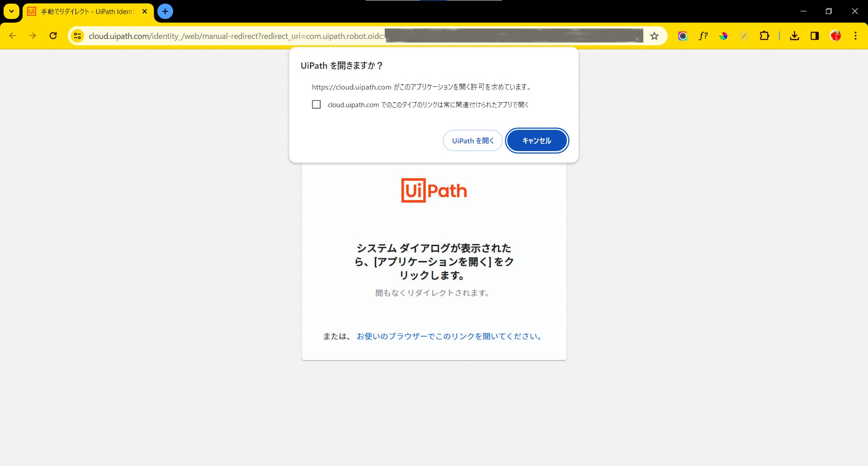Show the downloads panel
This screenshot has height=466, width=868.
click(x=794, y=36)
